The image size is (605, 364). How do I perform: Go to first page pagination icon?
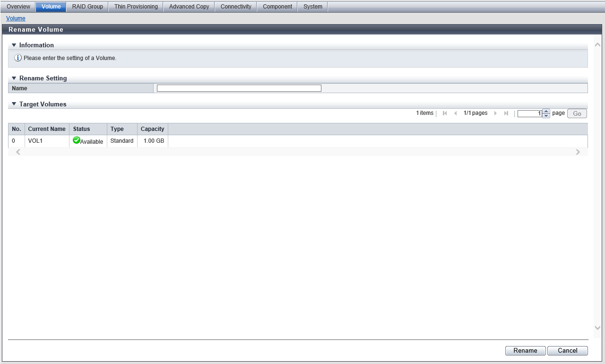click(445, 113)
